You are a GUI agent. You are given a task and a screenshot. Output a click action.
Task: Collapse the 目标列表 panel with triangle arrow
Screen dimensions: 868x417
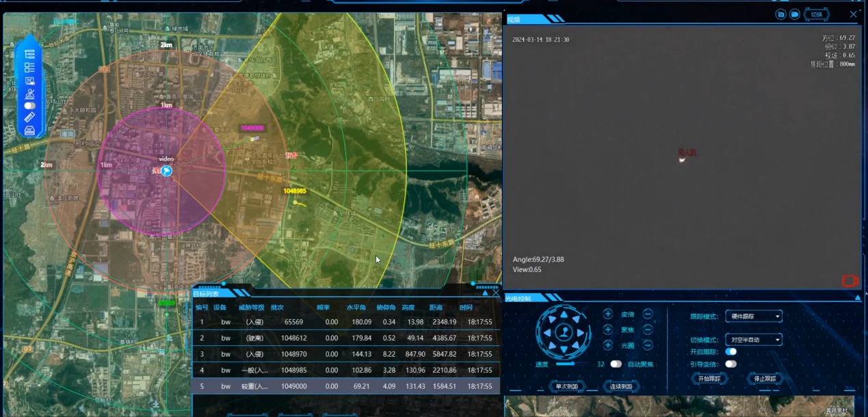485,293
